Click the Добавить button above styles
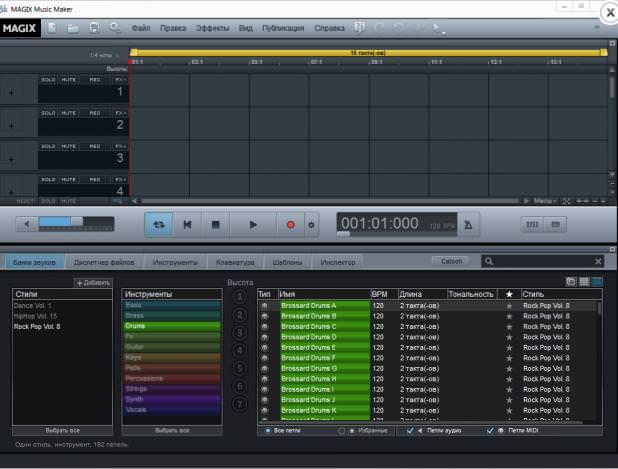The height and width of the screenshot is (469, 618). coord(93,283)
